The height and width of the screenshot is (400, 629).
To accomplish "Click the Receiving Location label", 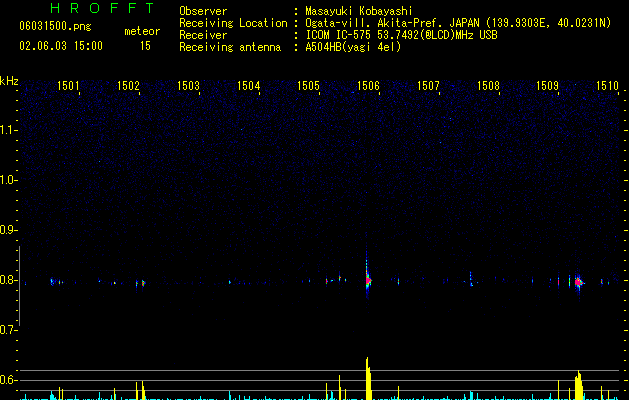I will tap(233, 23).
